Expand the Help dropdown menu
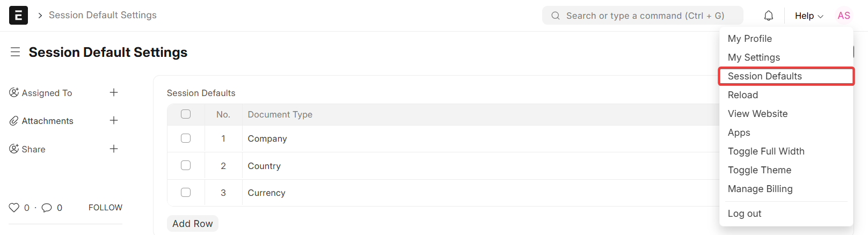Viewport: 868px width, 235px height. [x=809, y=16]
